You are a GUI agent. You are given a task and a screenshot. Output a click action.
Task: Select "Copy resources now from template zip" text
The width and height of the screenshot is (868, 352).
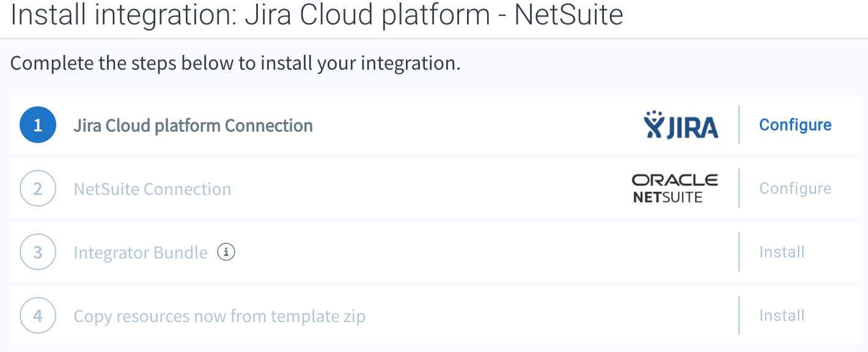(x=219, y=317)
